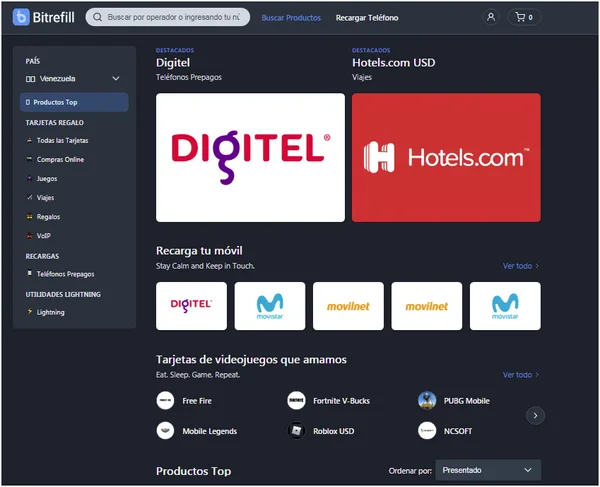The height and width of the screenshot is (487, 600).
Task: Open the Hotels.com featured card
Action: click(x=446, y=158)
